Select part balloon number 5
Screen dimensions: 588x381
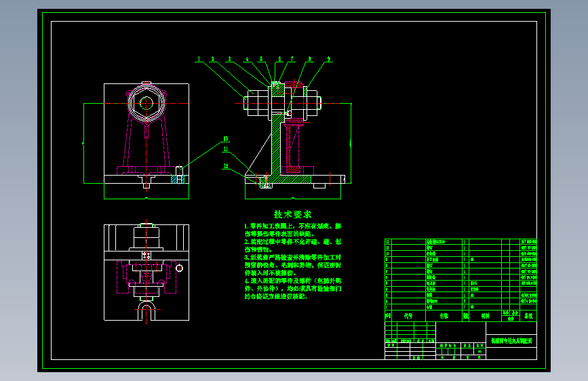261,59
